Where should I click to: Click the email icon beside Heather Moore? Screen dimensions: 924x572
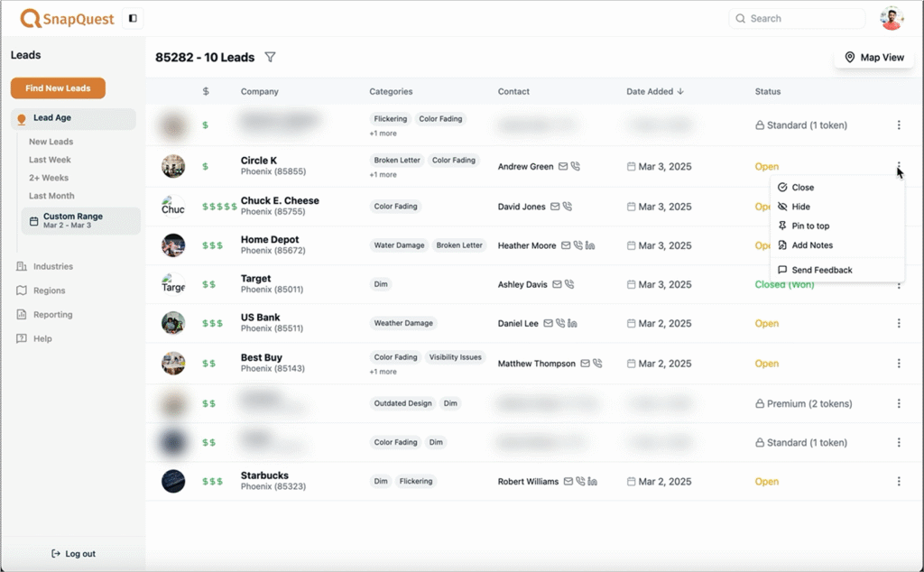(566, 245)
